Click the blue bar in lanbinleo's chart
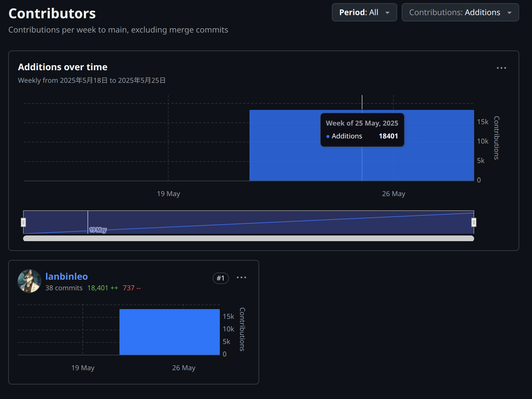 169,332
